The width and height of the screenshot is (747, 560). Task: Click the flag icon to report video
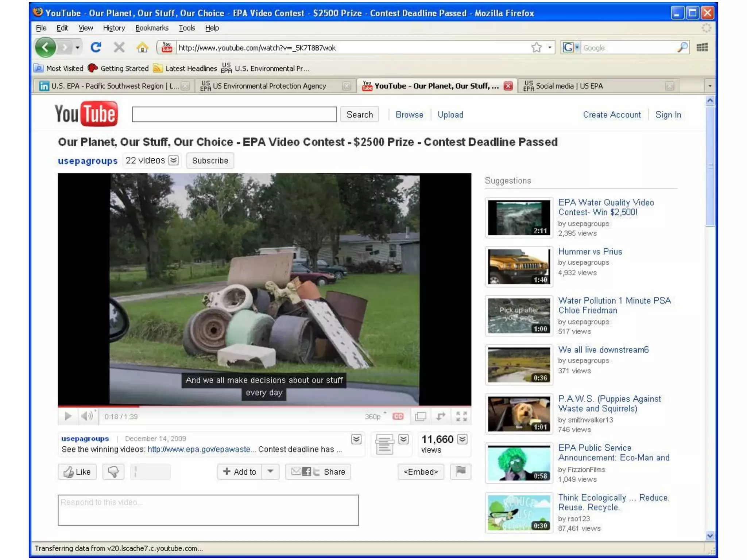461,471
